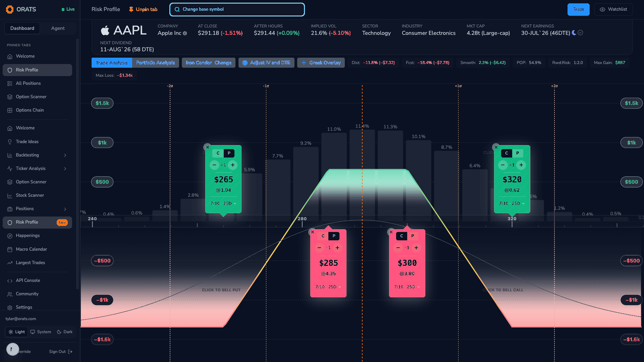Click the checkmark circle icon after earnings date
Screen dimensions: 644x362
580,33
